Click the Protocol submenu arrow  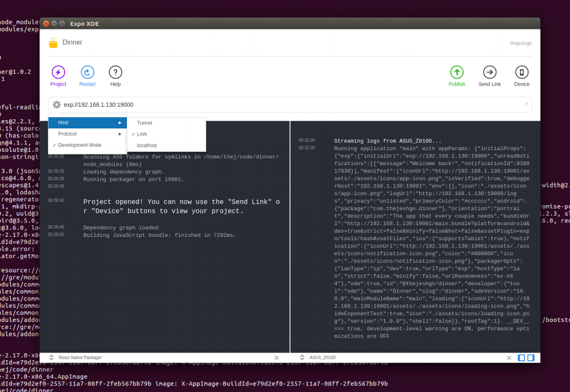point(120,134)
